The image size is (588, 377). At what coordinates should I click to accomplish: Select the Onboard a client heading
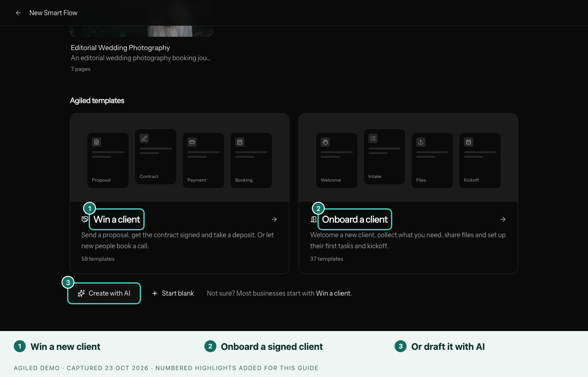355,219
